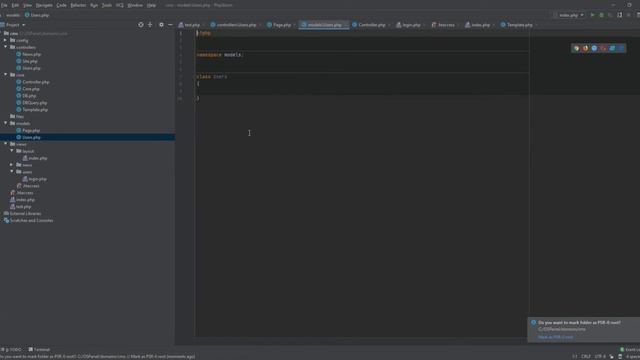Select DBQuery.php in core folder
The width and height of the screenshot is (640, 360).
pos(31,103)
